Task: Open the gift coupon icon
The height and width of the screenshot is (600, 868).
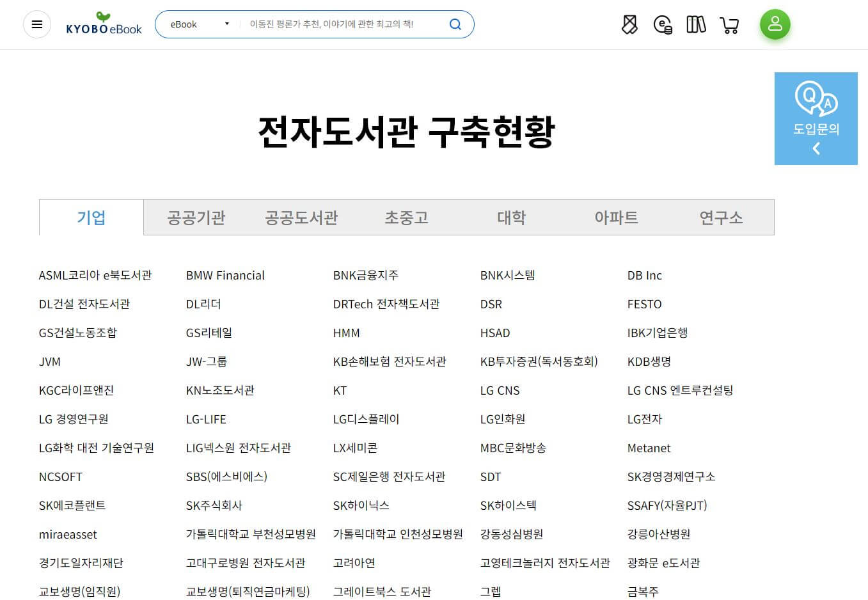Action: [629, 24]
